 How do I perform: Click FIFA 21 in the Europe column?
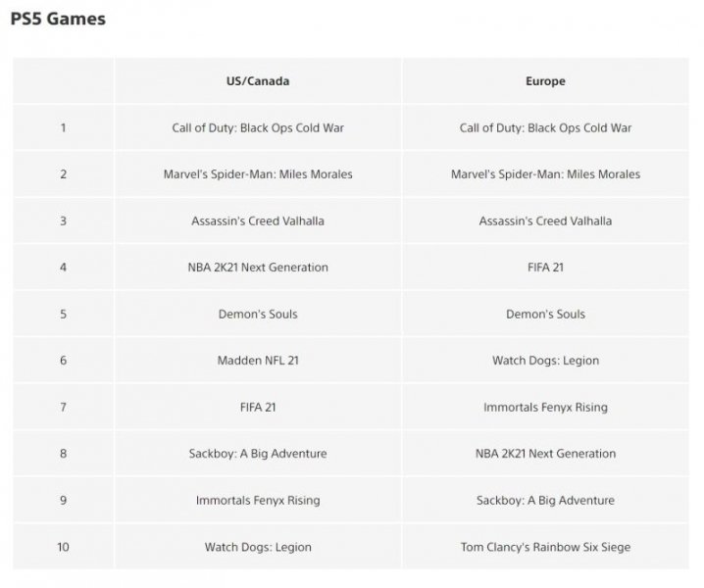[x=545, y=268]
